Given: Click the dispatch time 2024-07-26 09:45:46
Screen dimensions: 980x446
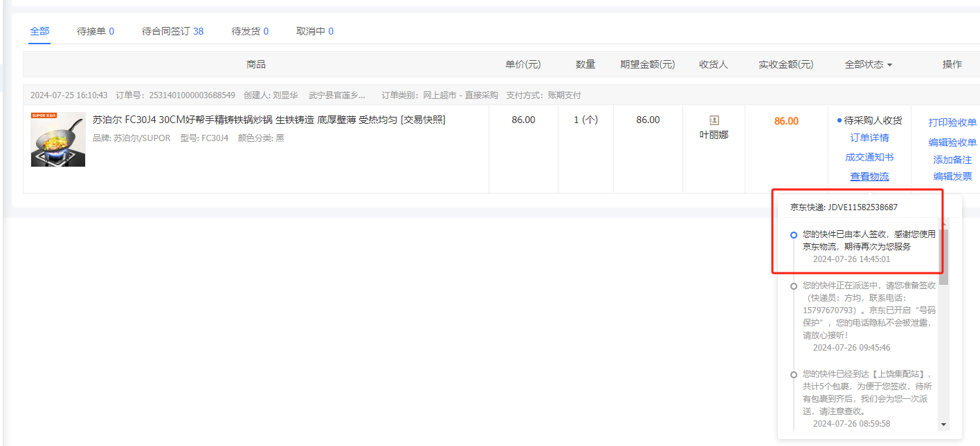Looking at the screenshot, I should 851,348.
